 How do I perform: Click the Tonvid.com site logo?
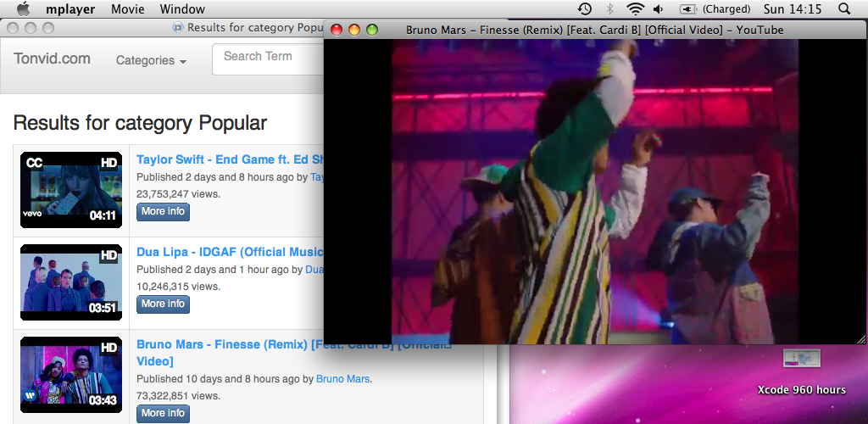[52, 59]
